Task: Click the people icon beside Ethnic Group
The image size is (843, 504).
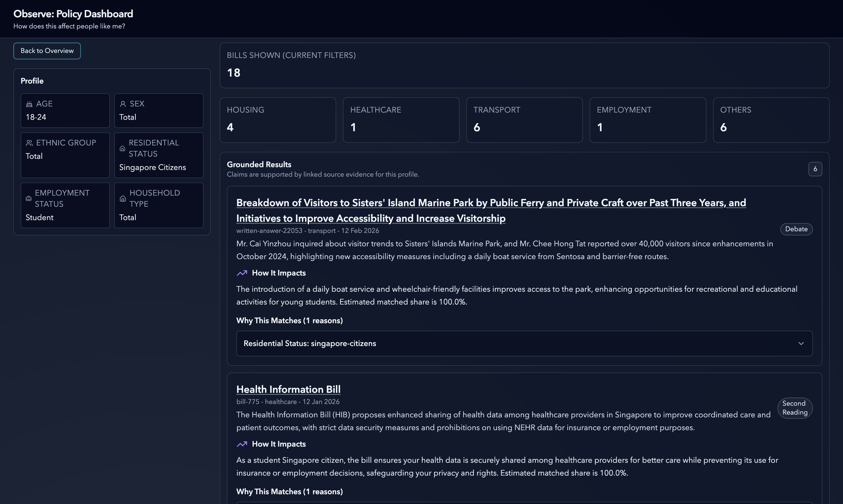Action: [x=29, y=143]
